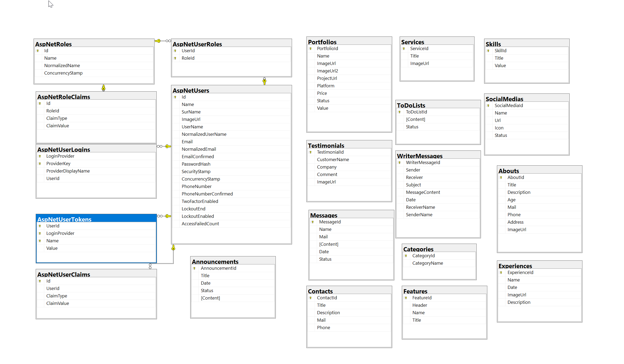Screen dimensions: 624x364
Task: Click the key icon beside TestimonialId
Action: (310, 152)
